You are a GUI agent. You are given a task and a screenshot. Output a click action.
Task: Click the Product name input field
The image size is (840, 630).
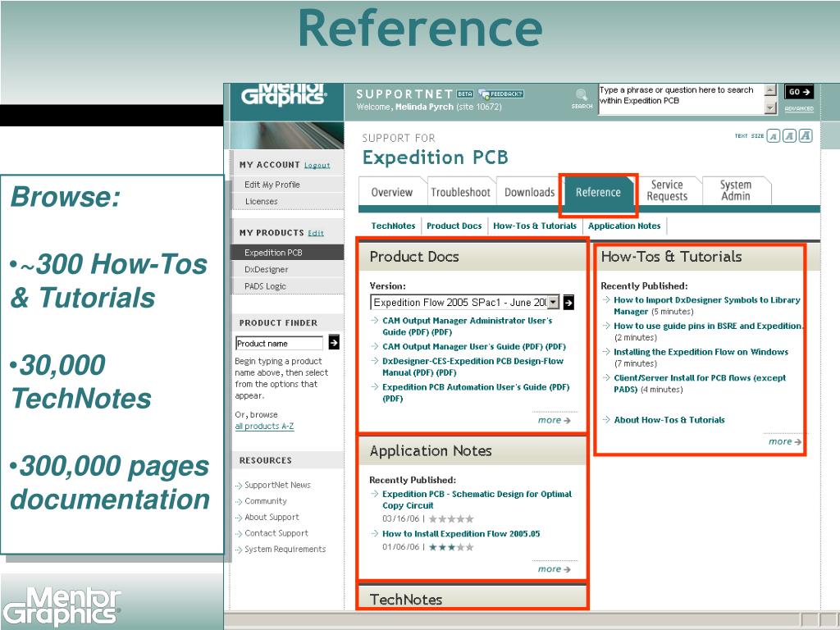tap(279, 343)
